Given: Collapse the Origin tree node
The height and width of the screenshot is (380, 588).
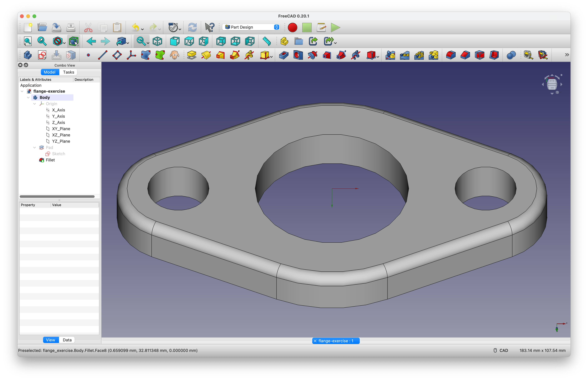Looking at the screenshot, I should click(35, 104).
